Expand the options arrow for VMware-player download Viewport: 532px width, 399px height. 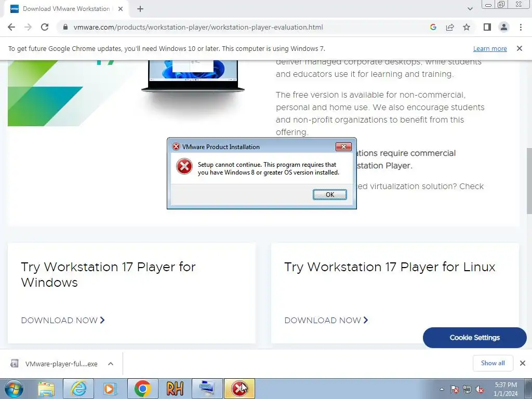tap(111, 364)
